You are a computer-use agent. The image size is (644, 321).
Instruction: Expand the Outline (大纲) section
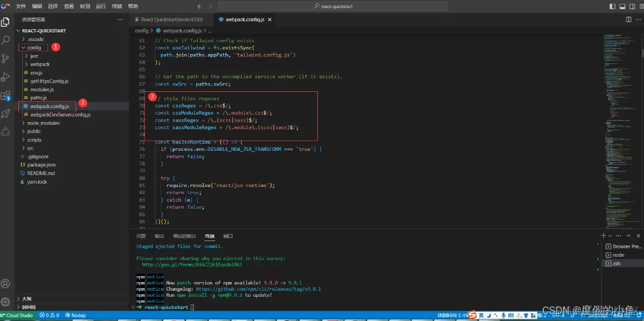tap(26, 299)
